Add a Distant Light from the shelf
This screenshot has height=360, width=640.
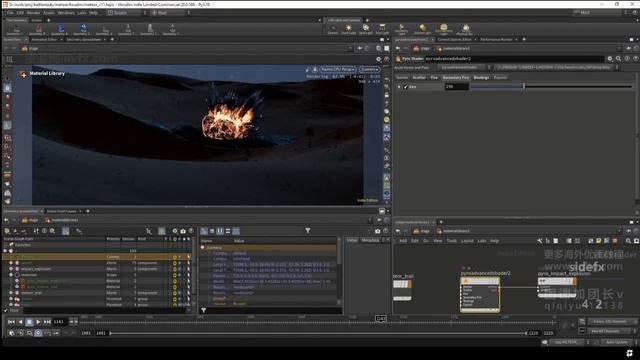point(422,29)
